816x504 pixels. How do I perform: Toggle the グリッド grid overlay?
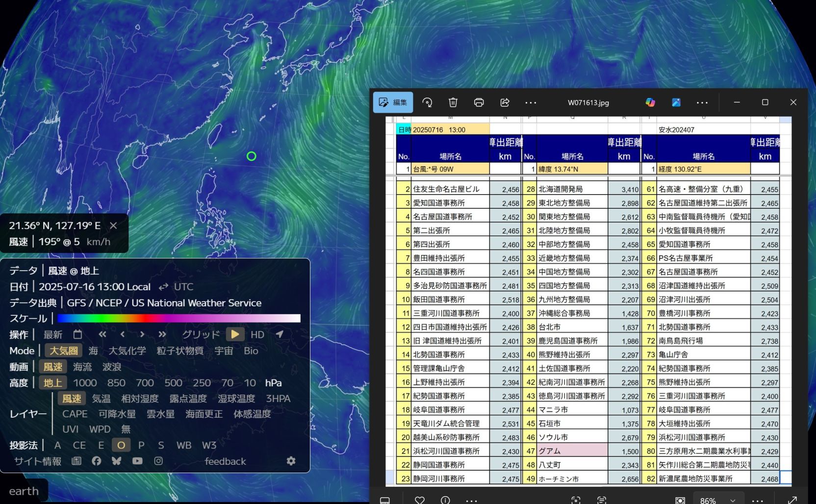[x=201, y=334]
